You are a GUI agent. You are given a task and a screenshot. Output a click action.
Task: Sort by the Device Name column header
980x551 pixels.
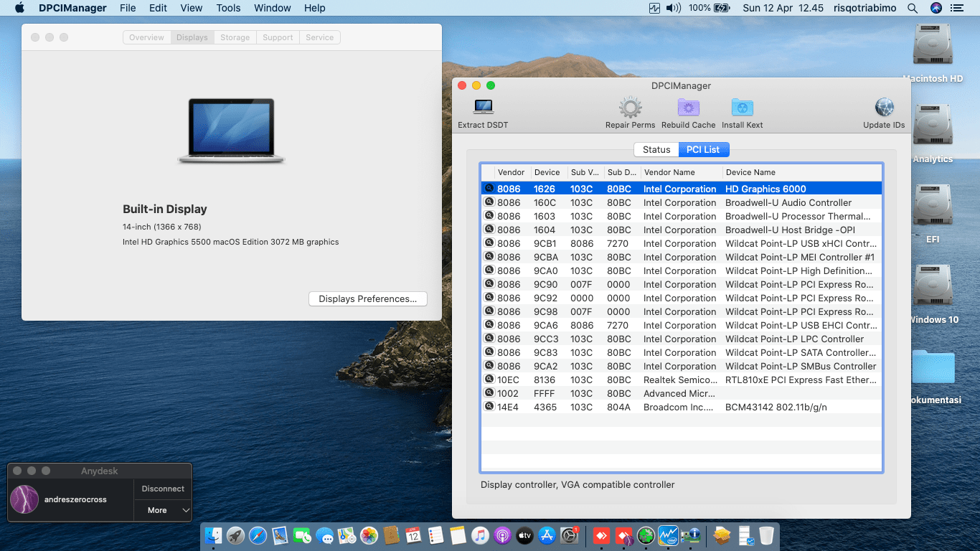pyautogui.click(x=801, y=172)
